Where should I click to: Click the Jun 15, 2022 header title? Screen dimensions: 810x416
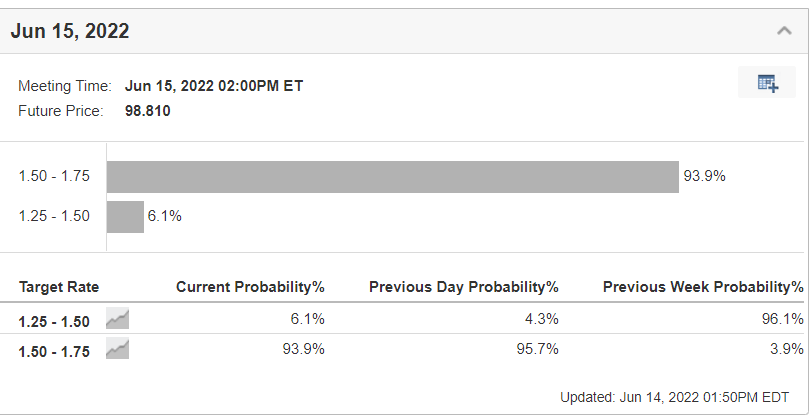pos(70,31)
